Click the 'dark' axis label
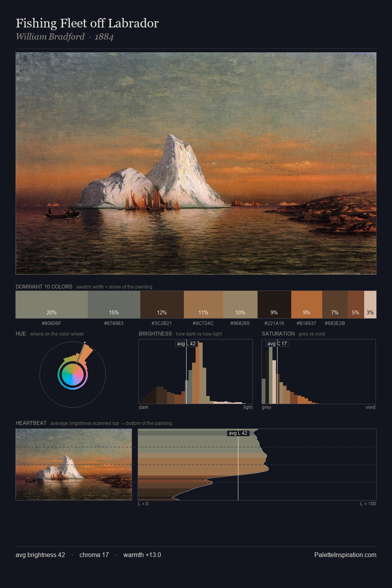 click(143, 407)
